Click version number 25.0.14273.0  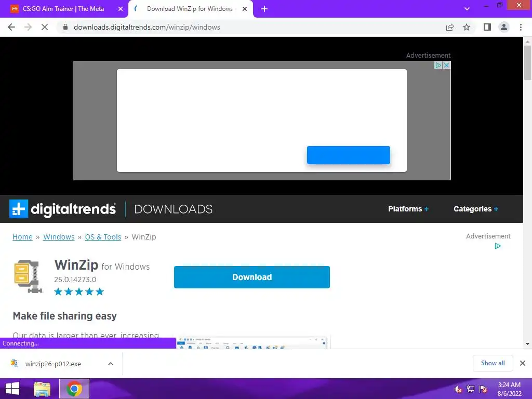[75, 280]
